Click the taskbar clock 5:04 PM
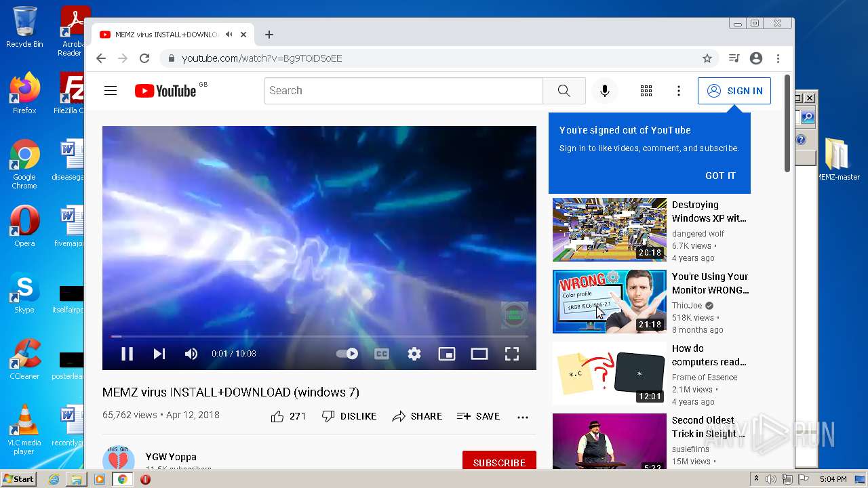Viewport: 868px width, 488px height. tap(833, 479)
